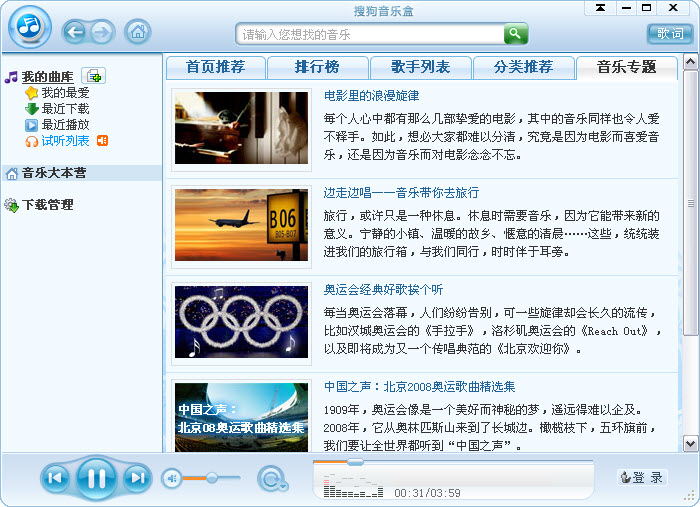Open 边走边唱——音乐带你去旅行 link
The image size is (700, 507).
401,193
